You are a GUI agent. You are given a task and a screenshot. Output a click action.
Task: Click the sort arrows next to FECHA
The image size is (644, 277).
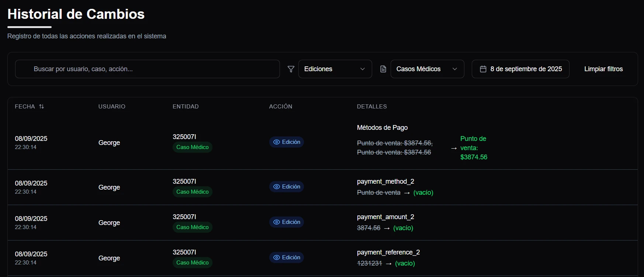click(x=42, y=107)
